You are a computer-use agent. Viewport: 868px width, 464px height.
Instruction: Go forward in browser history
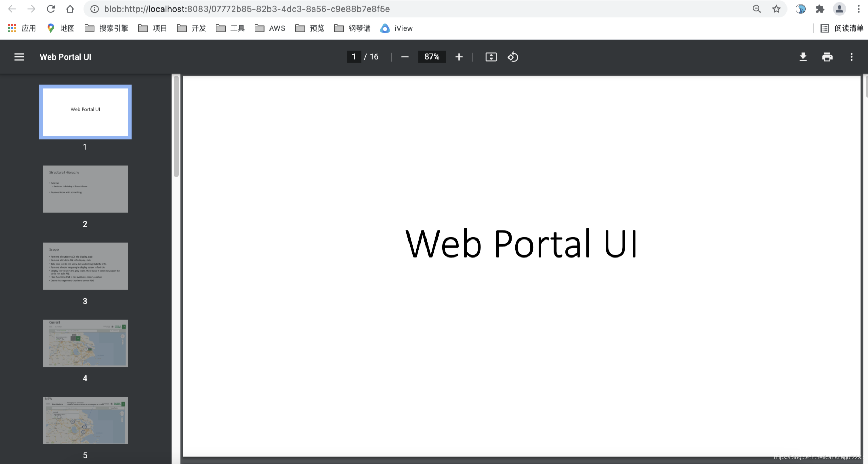tap(31, 9)
